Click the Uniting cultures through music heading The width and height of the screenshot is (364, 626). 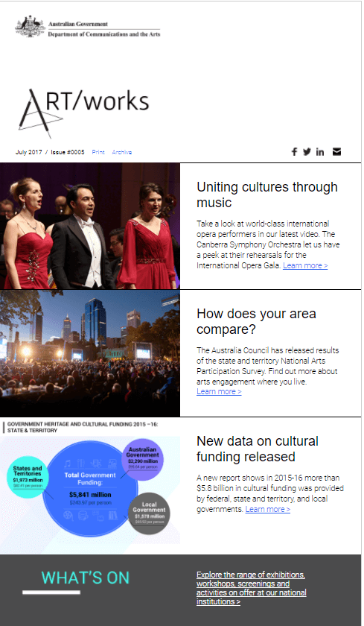pos(267,195)
